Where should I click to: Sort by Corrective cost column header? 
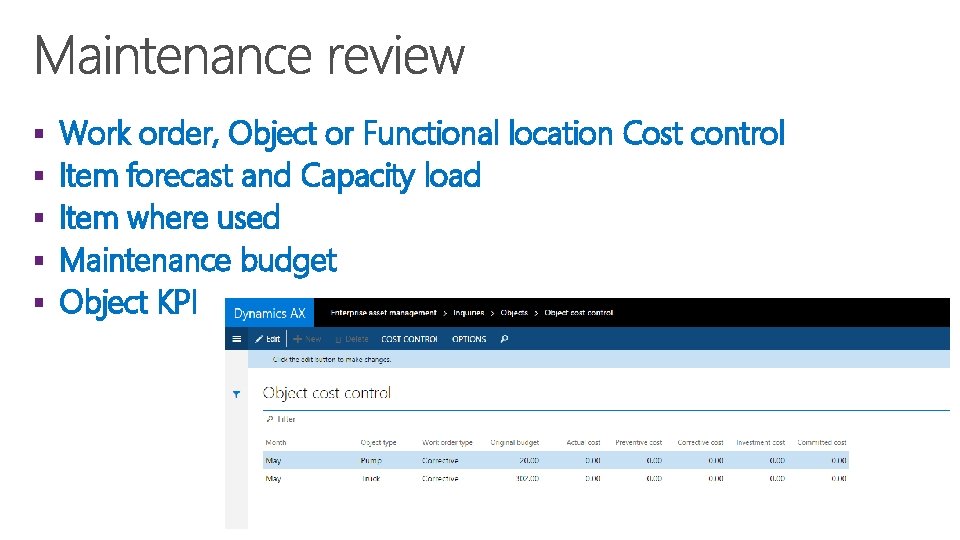click(x=700, y=442)
